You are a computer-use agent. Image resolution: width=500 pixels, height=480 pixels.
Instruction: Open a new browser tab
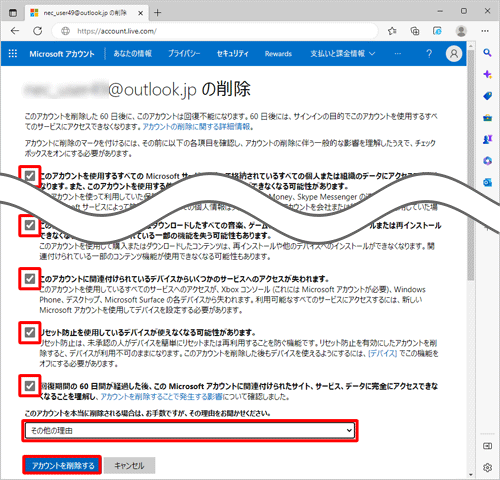click(x=157, y=13)
